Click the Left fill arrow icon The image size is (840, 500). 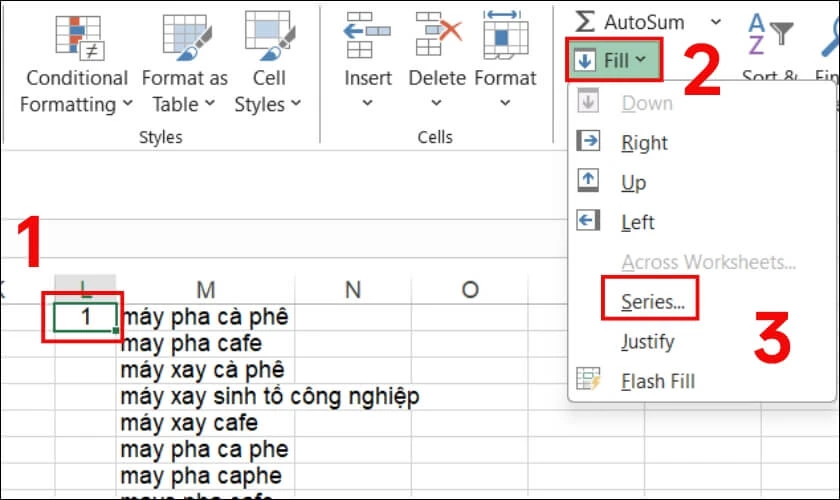[x=588, y=221]
